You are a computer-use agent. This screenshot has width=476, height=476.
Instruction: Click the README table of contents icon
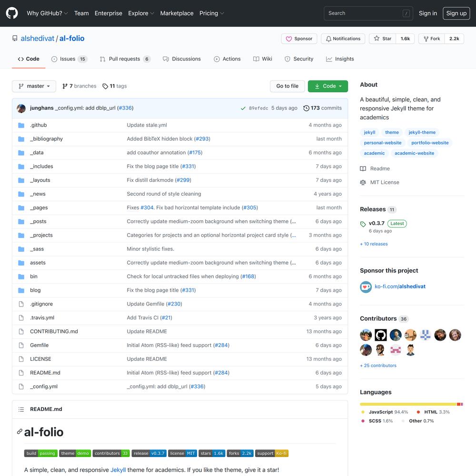coord(21,409)
